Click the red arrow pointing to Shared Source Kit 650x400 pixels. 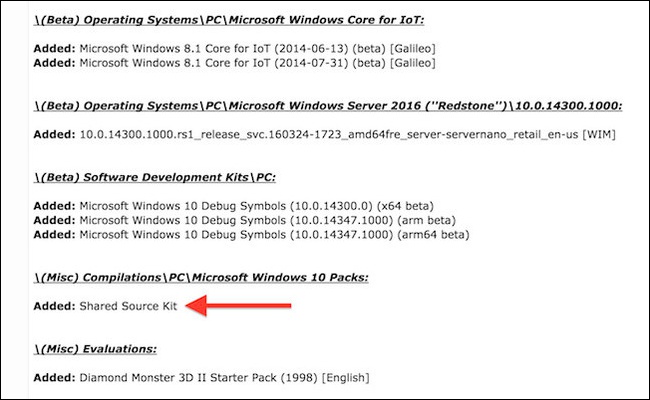pos(238,306)
